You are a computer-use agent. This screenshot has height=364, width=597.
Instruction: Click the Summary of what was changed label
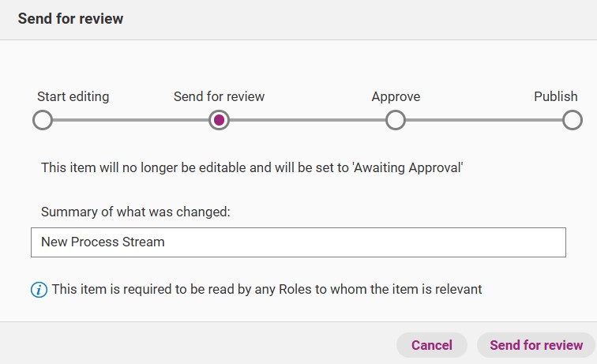tap(136, 212)
